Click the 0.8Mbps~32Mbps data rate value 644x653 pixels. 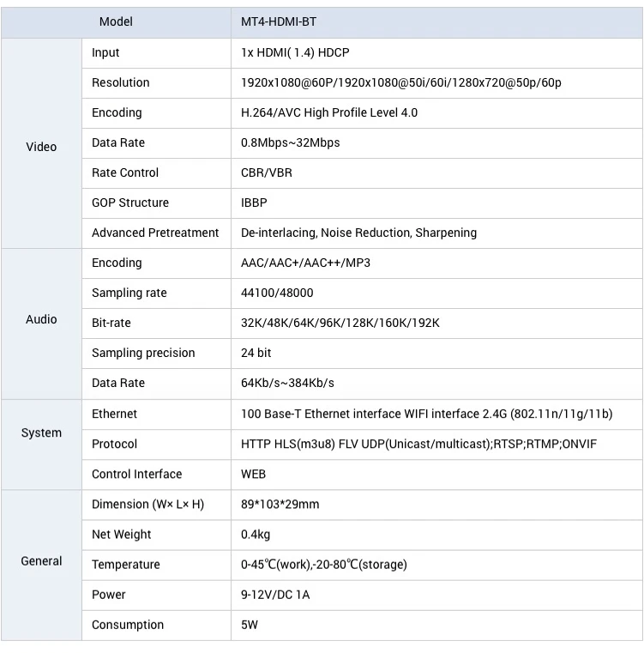tap(290, 142)
